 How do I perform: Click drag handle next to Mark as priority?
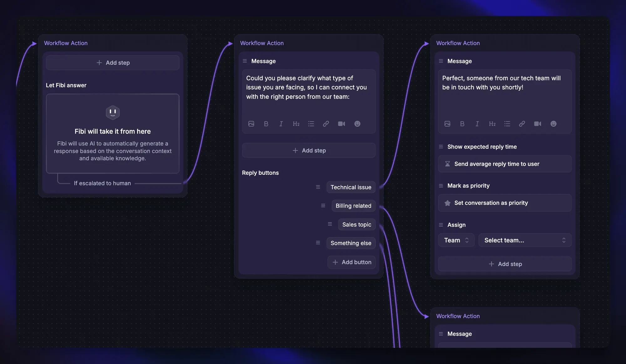(x=441, y=186)
